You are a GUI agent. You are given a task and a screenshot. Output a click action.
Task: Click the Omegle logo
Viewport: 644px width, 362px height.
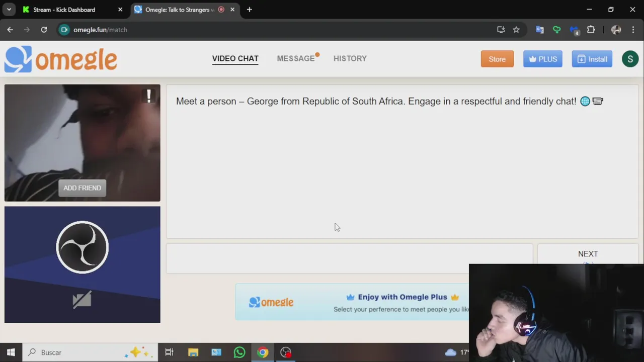click(61, 59)
